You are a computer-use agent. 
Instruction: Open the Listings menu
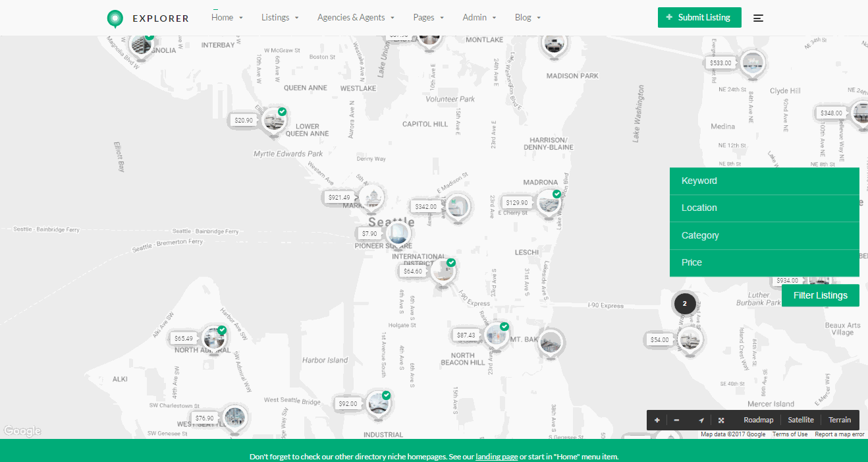(x=276, y=17)
